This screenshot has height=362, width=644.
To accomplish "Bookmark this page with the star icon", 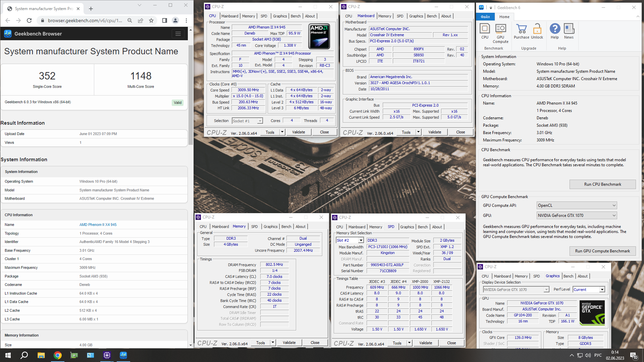I will [151, 20].
